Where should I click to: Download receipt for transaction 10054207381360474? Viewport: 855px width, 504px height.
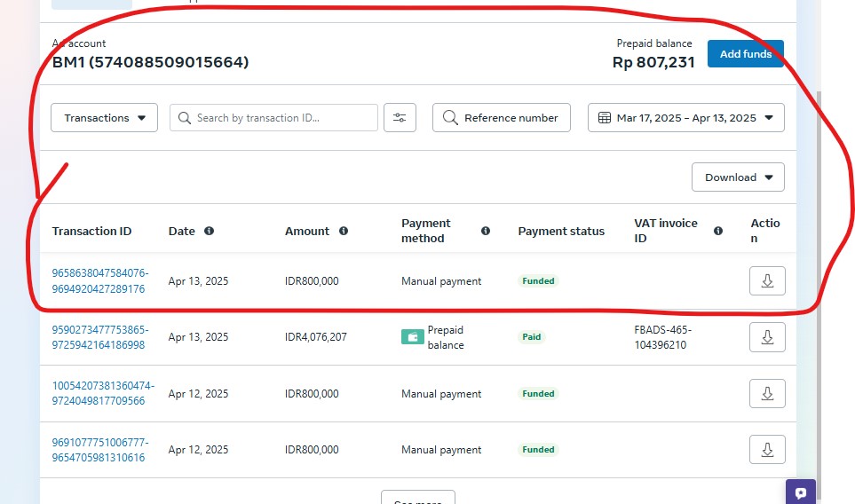tap(767, 393)
